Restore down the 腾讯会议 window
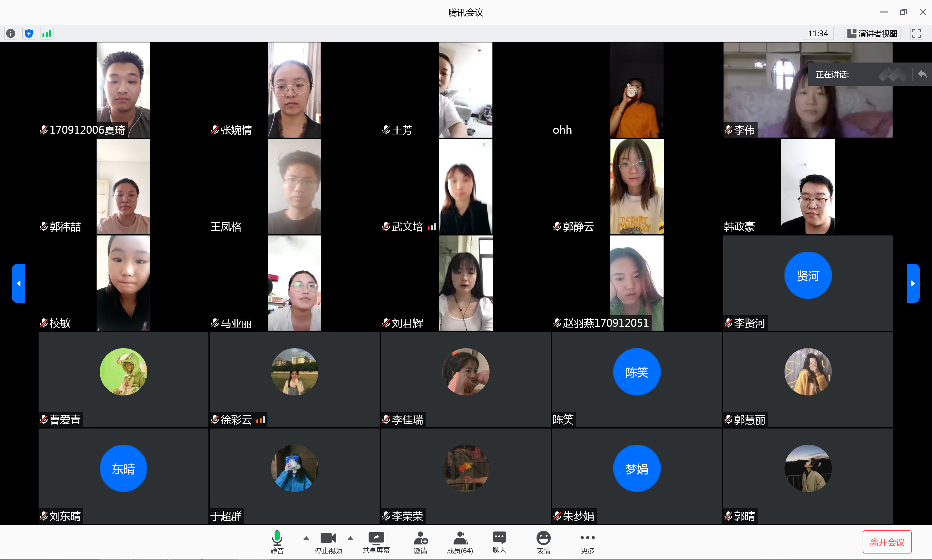The image size is (932, 560). pyautogui.click(x=903, y=12)
